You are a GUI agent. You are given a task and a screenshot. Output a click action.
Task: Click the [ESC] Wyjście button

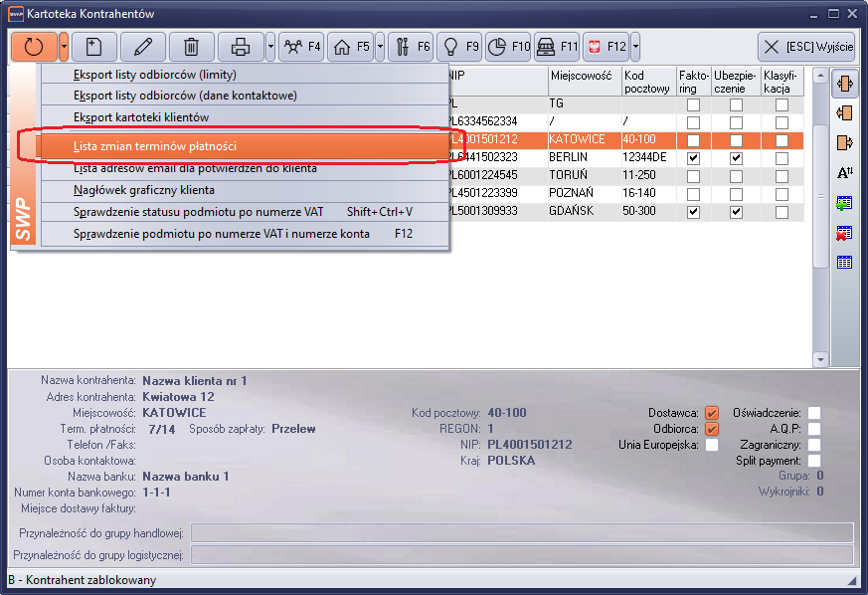click(x=806, y=46)
